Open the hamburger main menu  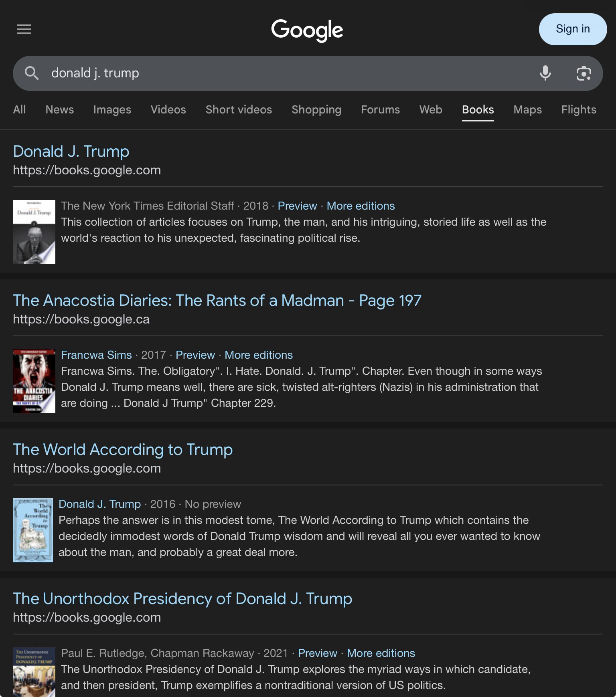24,29
